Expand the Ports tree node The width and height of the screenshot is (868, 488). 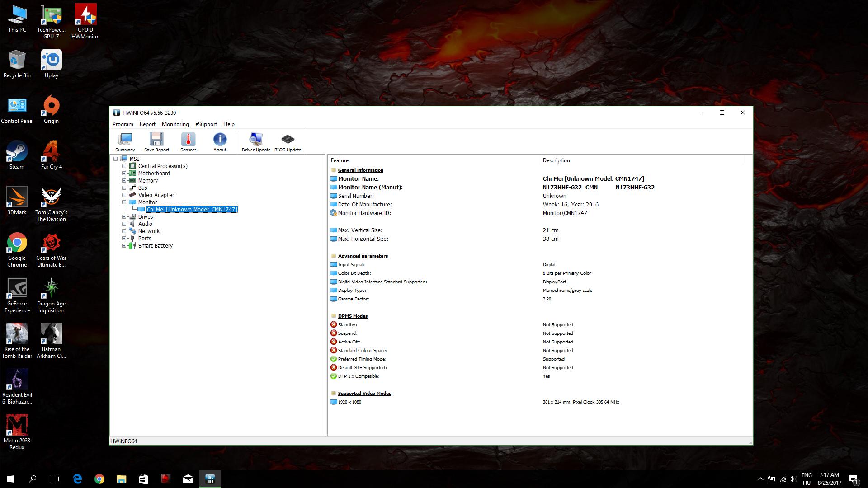(124, 239)
